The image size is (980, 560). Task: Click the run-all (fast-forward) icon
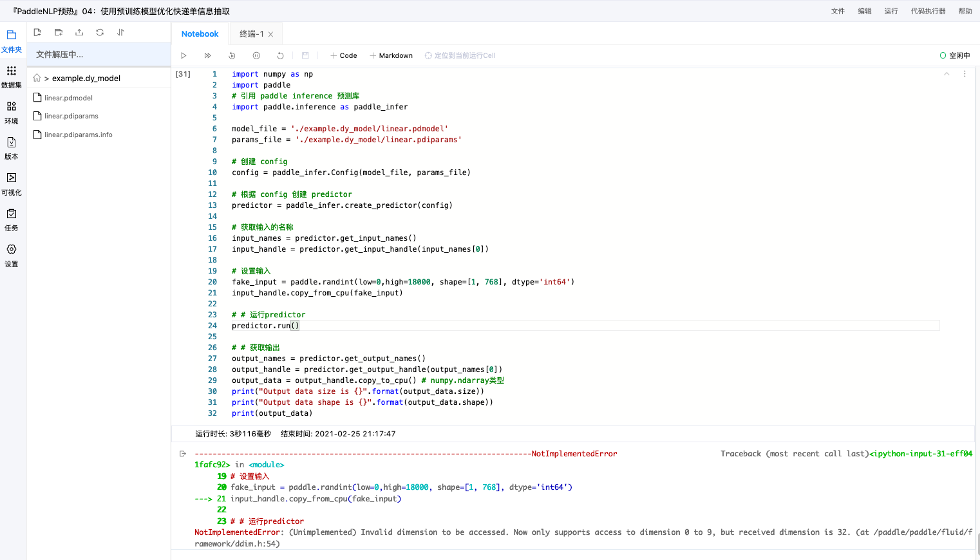pos(207,55)
